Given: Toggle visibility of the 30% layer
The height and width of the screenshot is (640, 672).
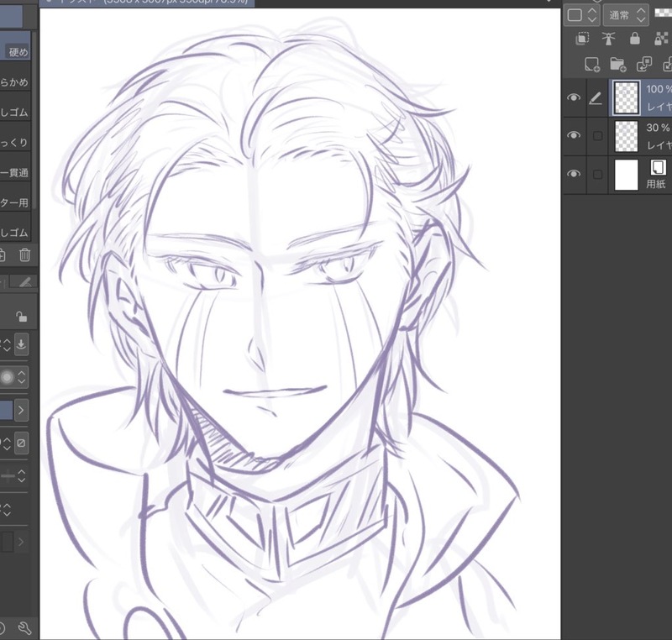Looking at the screenshot, I should 574,135.
